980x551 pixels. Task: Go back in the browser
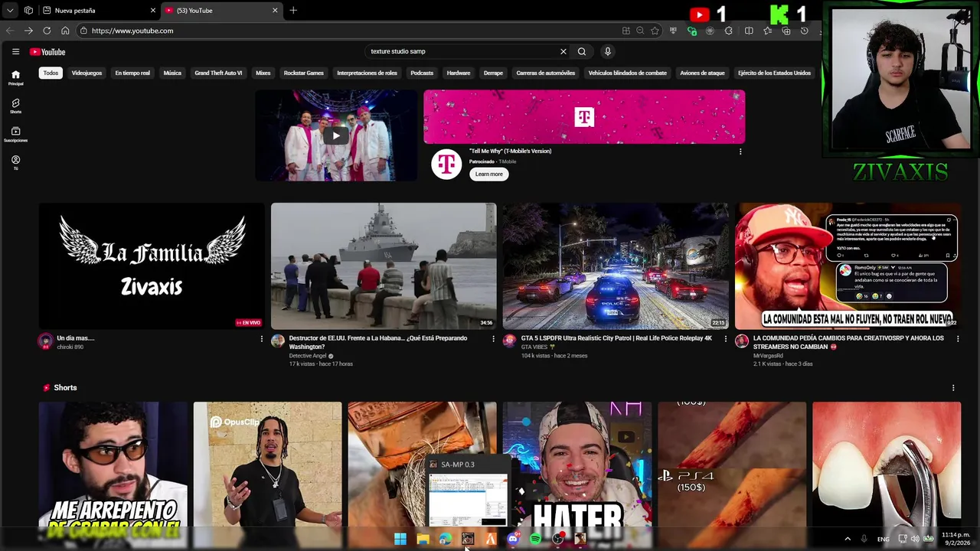coord(9,31)
